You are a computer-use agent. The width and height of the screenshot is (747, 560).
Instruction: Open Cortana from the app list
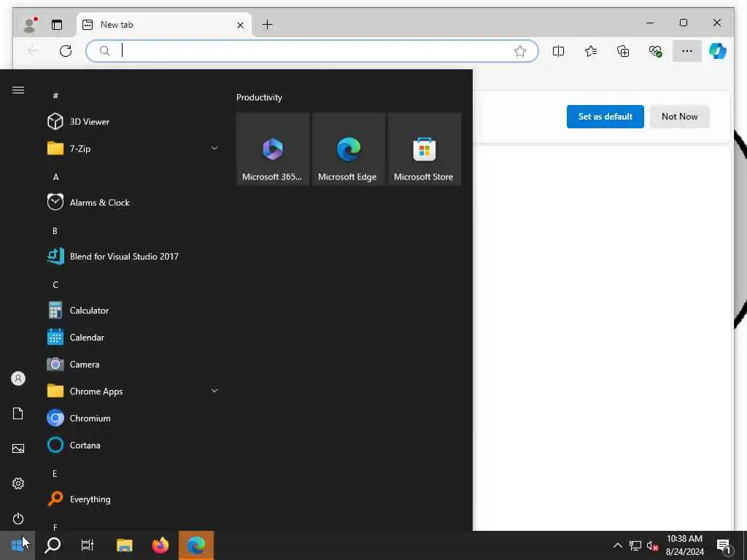pos(133,446)
